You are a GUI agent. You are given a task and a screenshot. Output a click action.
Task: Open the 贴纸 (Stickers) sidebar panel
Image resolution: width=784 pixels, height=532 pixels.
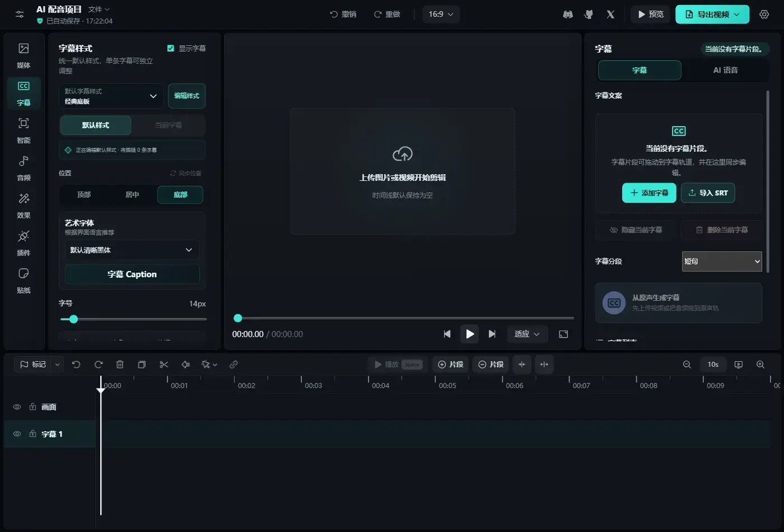point(24,281)
